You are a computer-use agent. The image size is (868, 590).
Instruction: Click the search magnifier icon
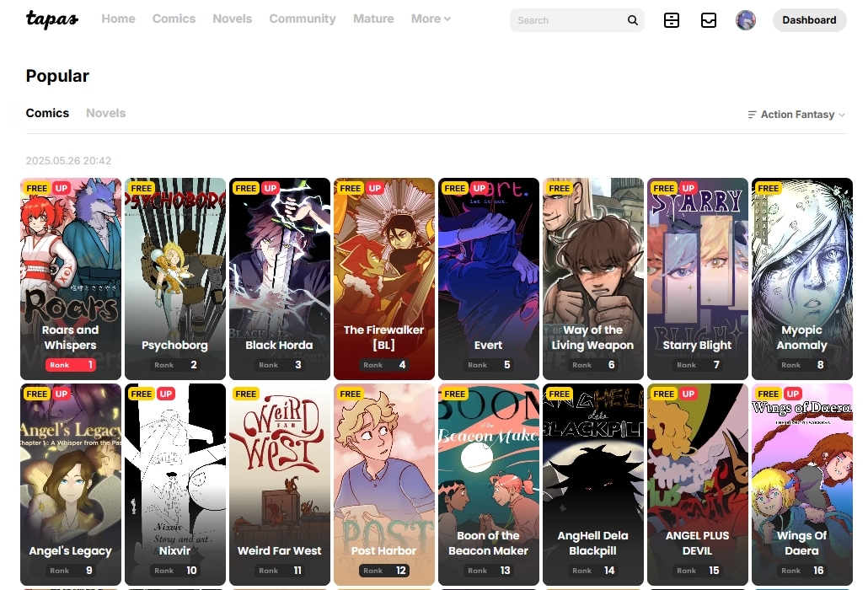(x=632, y=20)
